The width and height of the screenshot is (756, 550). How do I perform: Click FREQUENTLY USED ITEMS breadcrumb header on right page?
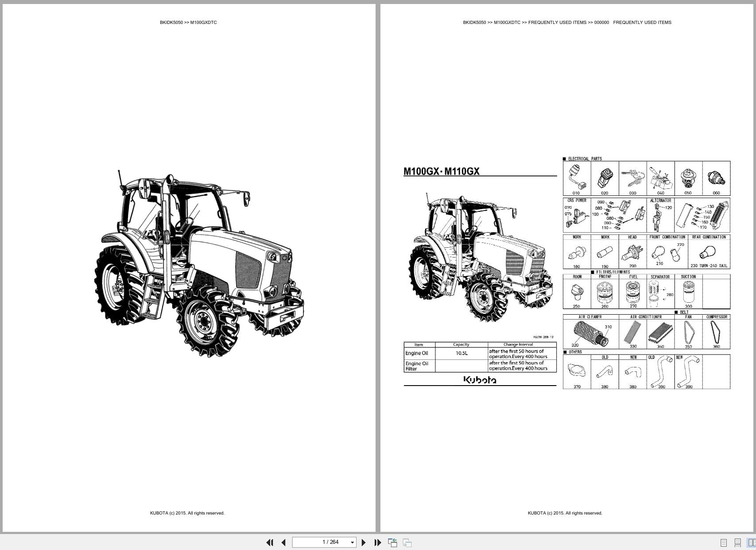coord(567,22)
